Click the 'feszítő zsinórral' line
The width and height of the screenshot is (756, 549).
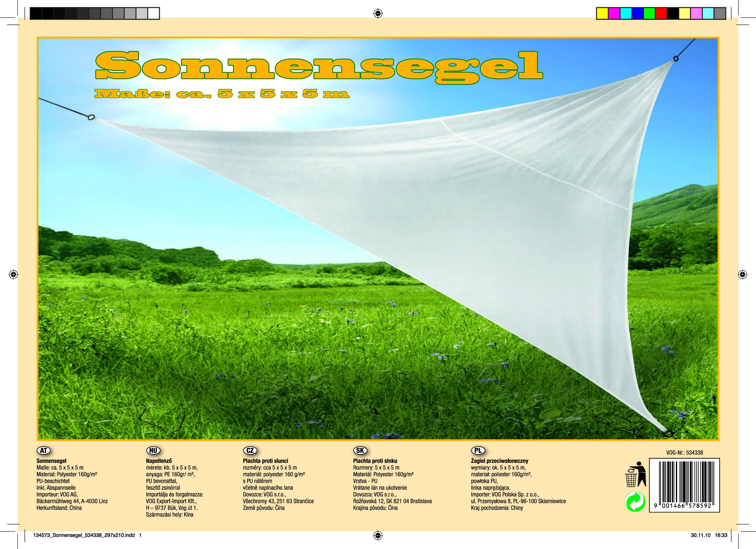(163, 488)
